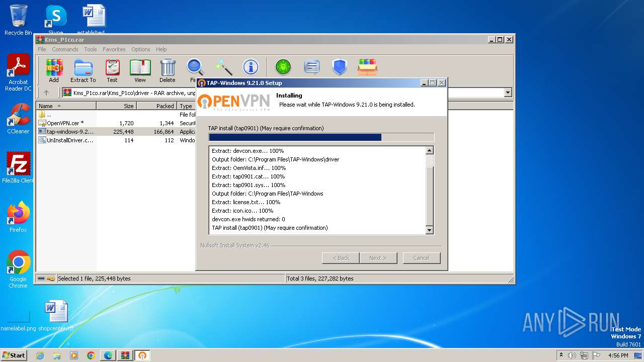Open the Help menu in WinRAR

[x=161, y=49]
